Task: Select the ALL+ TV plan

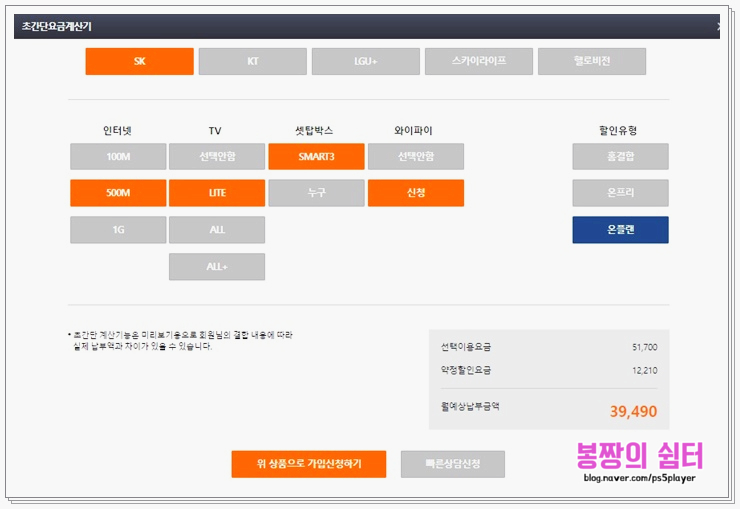Action: (217, 267)
